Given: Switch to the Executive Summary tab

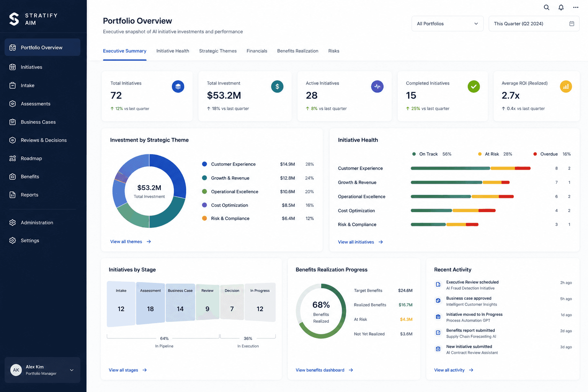Looking at the screenshot, I should [x=125, y=51].
